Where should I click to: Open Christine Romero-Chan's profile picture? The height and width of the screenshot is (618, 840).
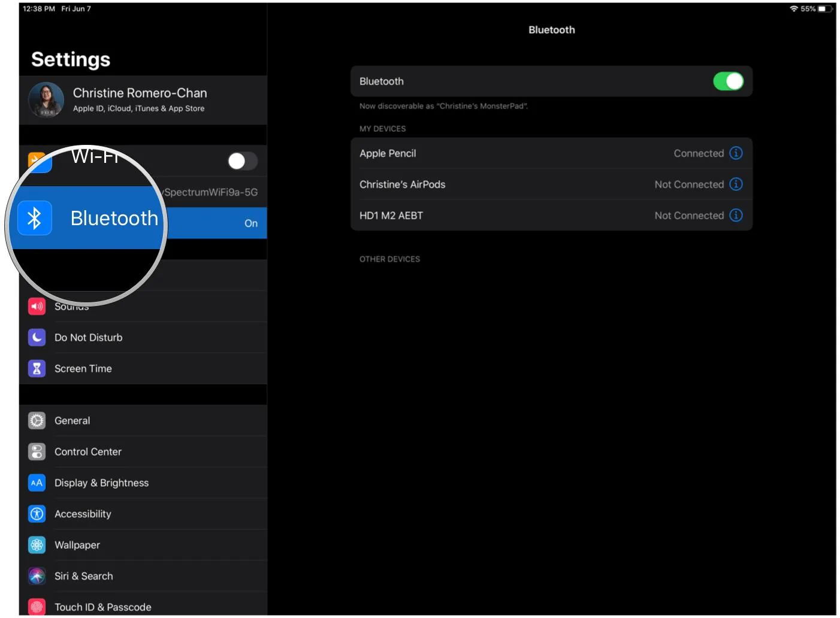click(46, 100)
